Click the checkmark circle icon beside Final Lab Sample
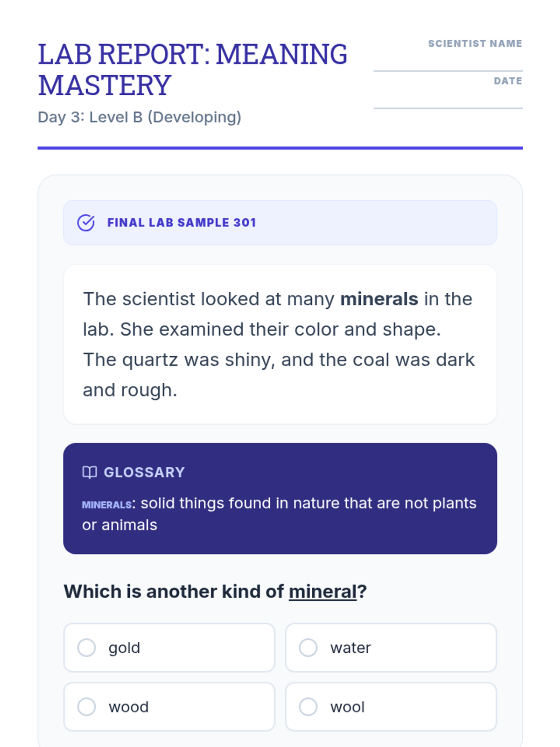Screen dimensions: 560x747 click(86, 223)
